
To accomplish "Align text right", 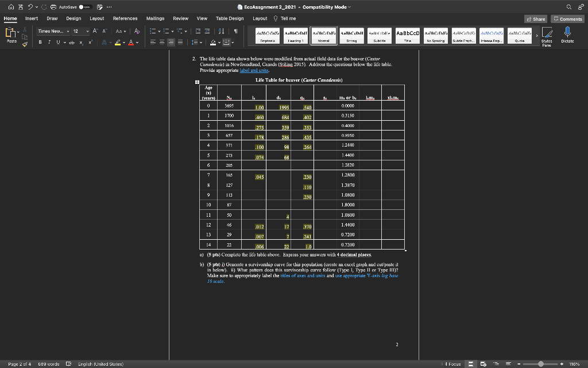I will point(171,43).
